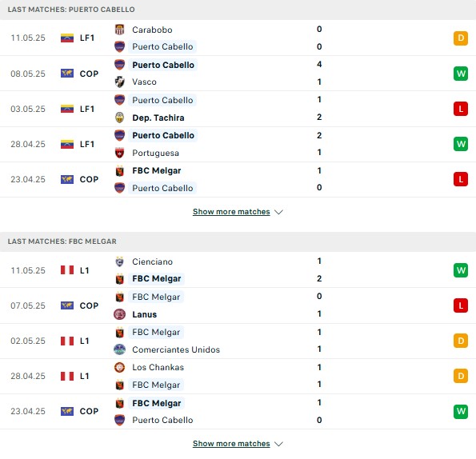476x459 pixels.
Task: Click the Vasco club logo
Action: (x=120, y=82)
